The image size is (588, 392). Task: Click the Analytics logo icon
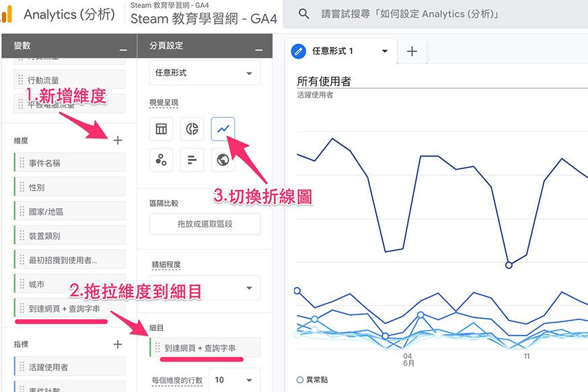point(6,14)
